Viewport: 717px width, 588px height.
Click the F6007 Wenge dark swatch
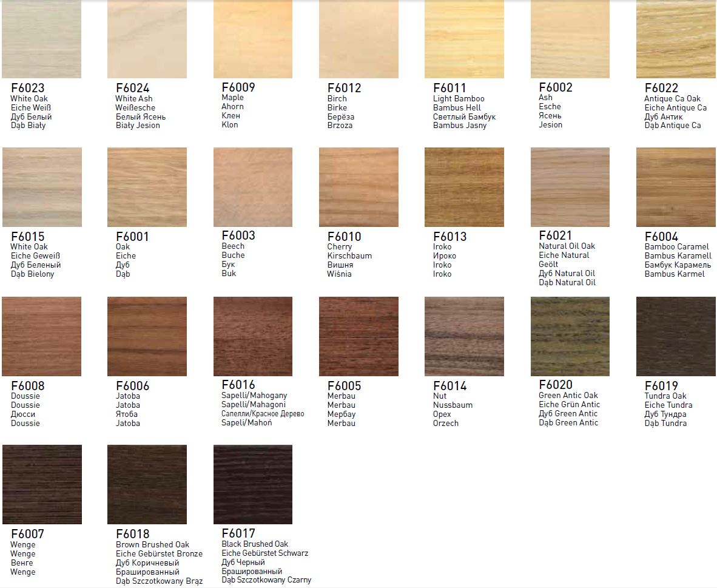coord(41,484)
